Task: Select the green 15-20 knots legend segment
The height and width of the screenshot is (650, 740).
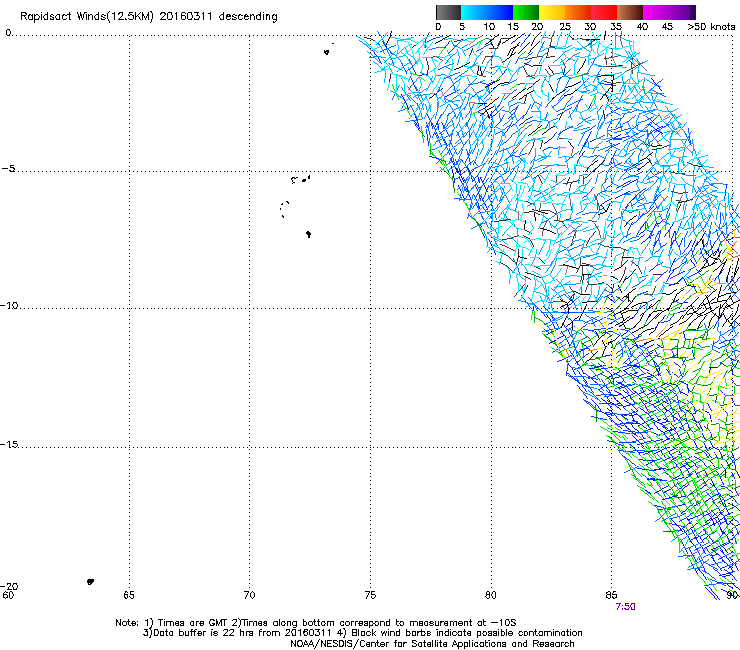Action: [x=526, y=12]
